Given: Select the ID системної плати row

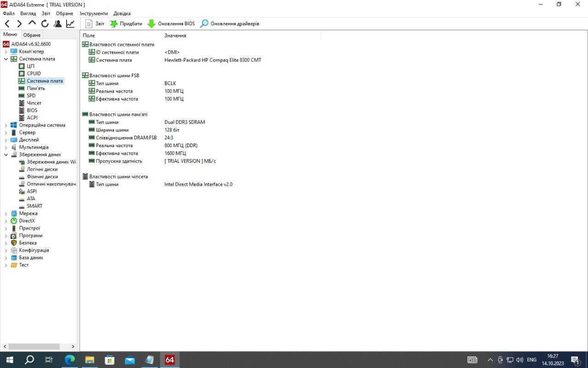Looking at the screenshot, I should point(201,52).
